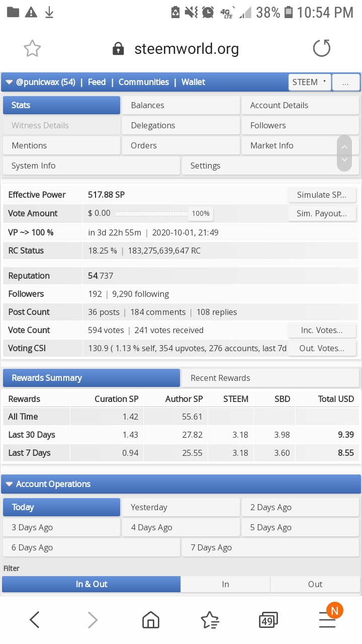This screenshot has height=644, width=362.
Task: Click the Sim. Payout button
Action: point(322,213)
